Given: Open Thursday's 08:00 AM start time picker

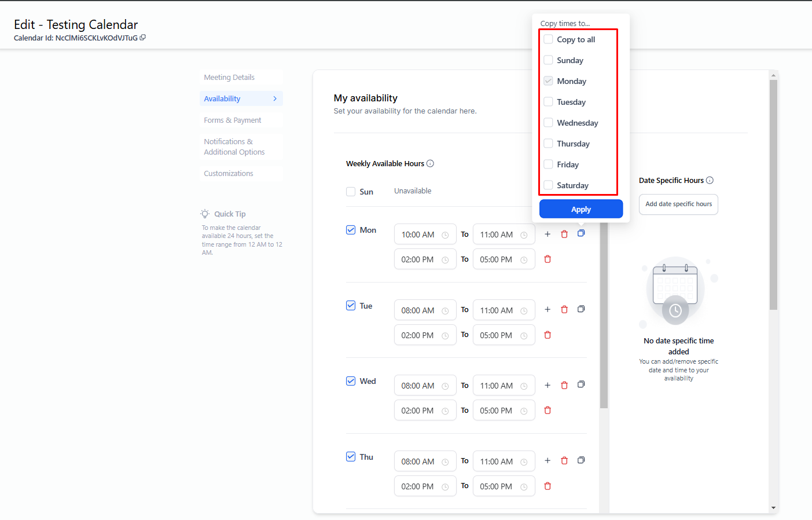Looking at the screenshot, I should [x=425, y=462].
